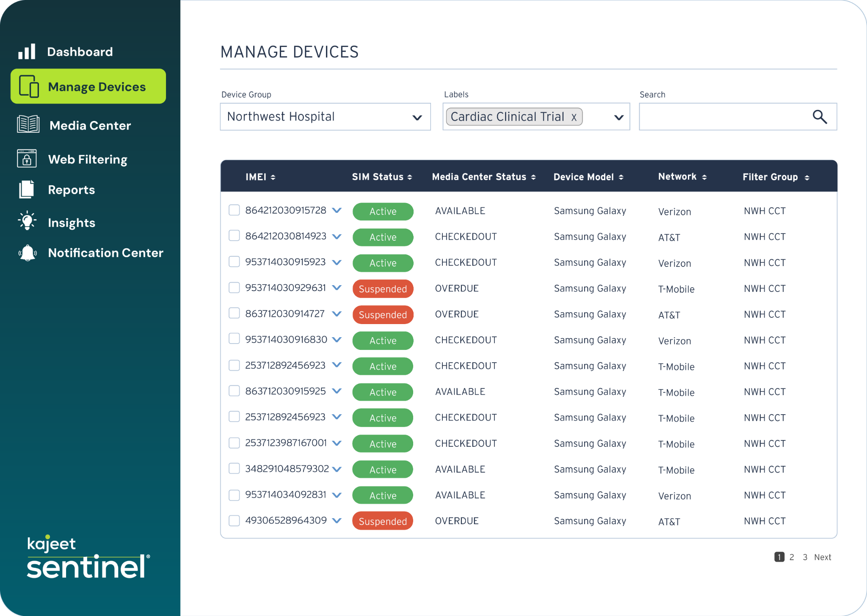Select checkbox for IMEI 49306528964309
This screenshot has height=616, width=867.
pyautogui.click(x=234, y=520)
